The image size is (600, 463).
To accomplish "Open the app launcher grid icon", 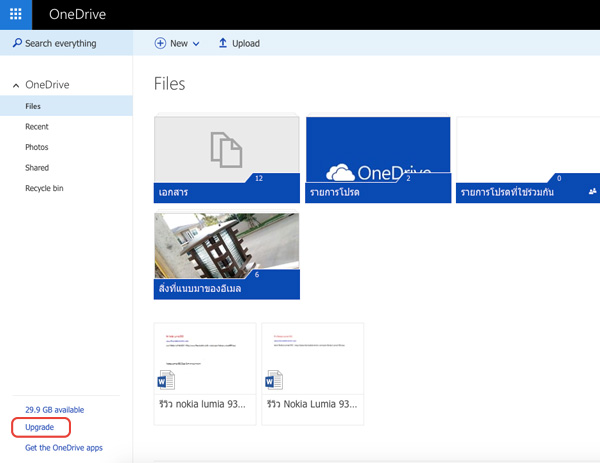I will point(16,14).
